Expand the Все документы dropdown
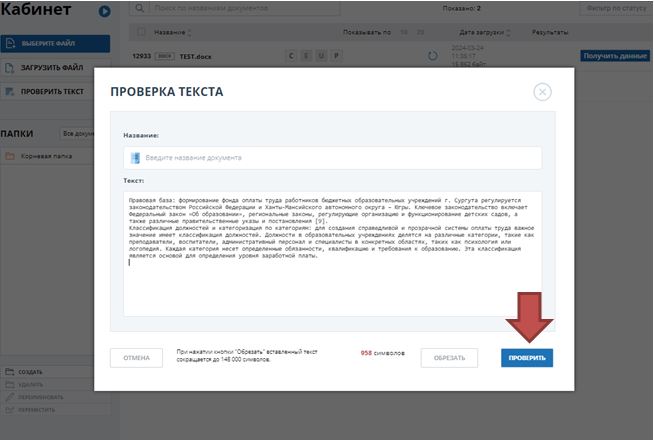Viewport: 654px width, 440px height. pos(82,133)
